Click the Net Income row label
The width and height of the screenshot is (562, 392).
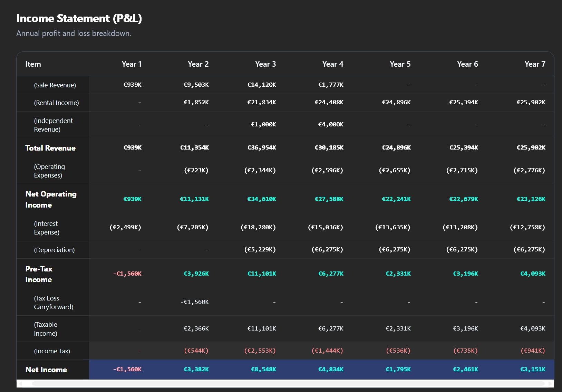point(46,370)
